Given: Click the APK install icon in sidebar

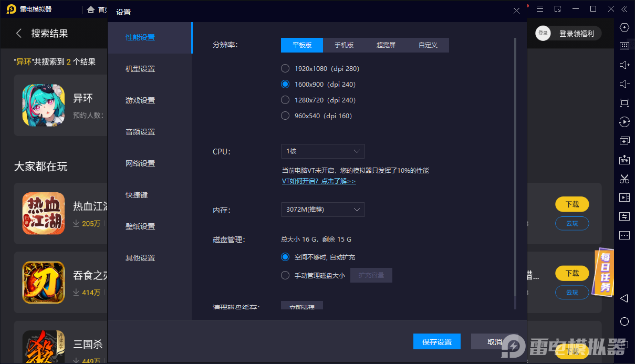Looking at the screenshot, I should coord(624,160).
